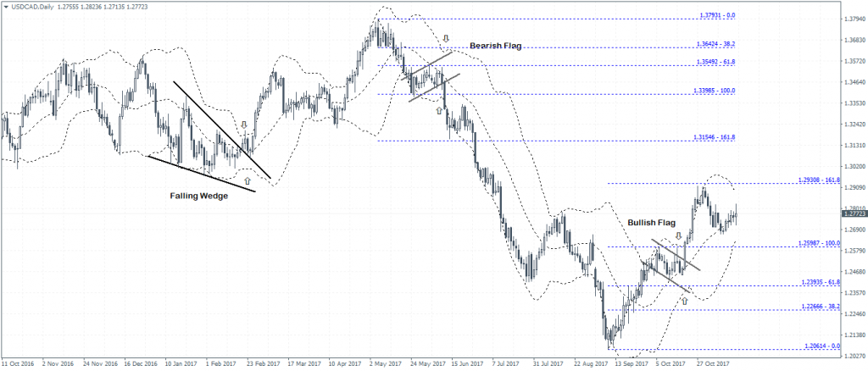
Task: Select the 'Falling Wedge' text label
Action: click(198, 196)
